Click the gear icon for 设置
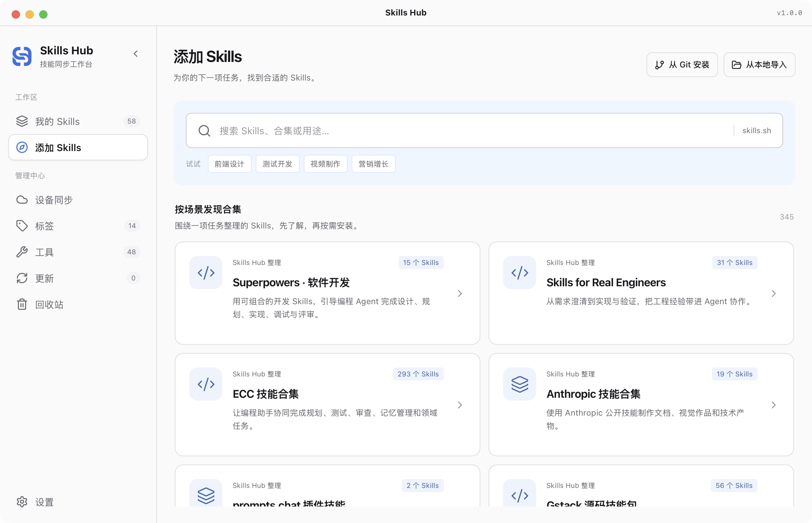 [x=22, y=502]
